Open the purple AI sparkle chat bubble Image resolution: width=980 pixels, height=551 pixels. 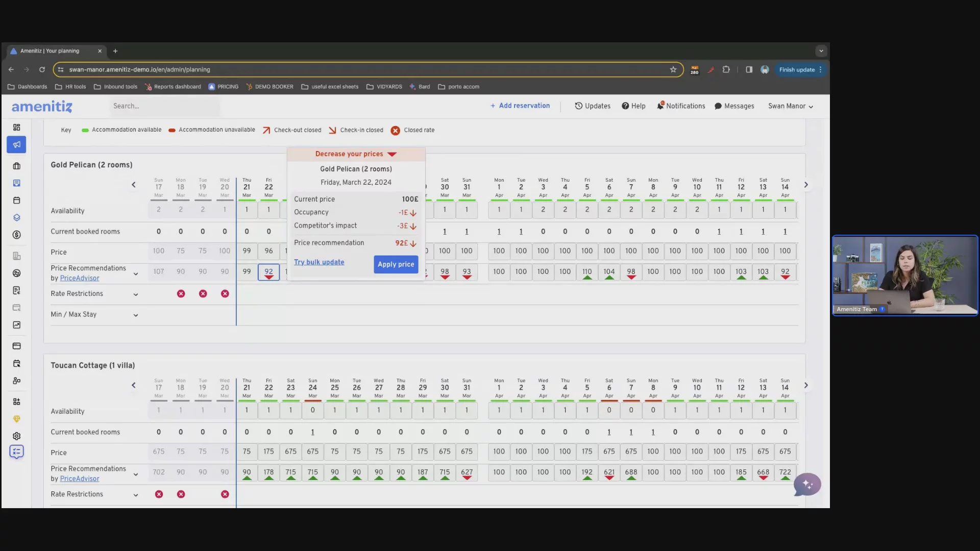[x=807, y=484]
